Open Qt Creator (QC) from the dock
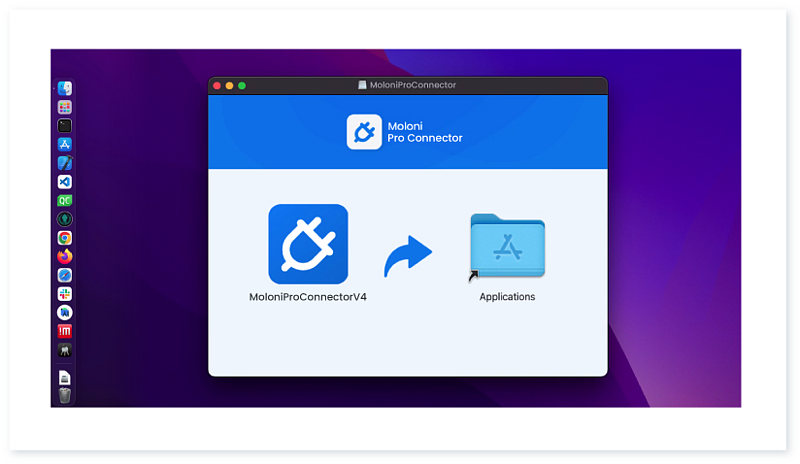This screenshot has width=800, height=464. click(65, 201)
